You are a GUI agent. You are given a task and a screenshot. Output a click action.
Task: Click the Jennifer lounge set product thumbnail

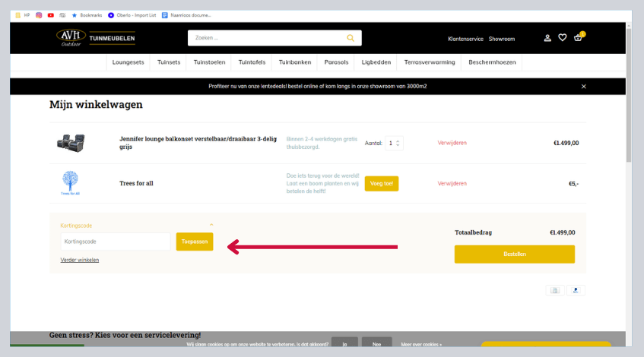(71, 142)
